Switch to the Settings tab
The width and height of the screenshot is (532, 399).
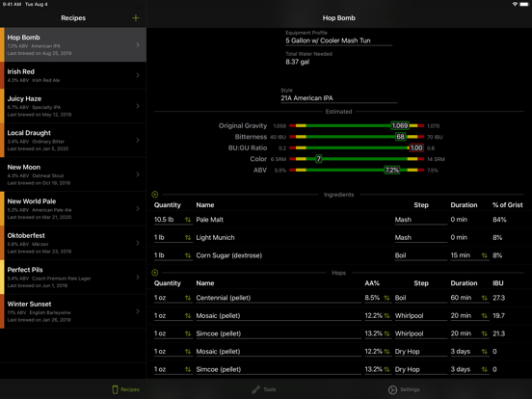tap(404, 389)
